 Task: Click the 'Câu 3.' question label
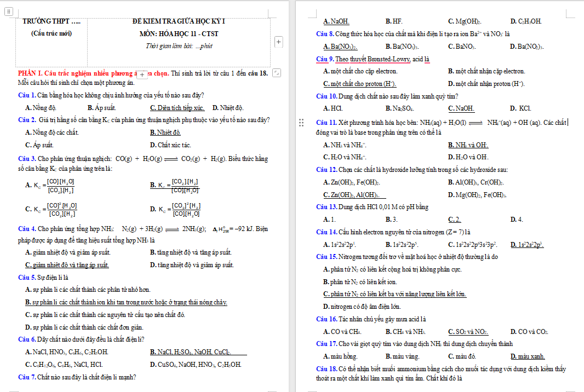[27, 159]
